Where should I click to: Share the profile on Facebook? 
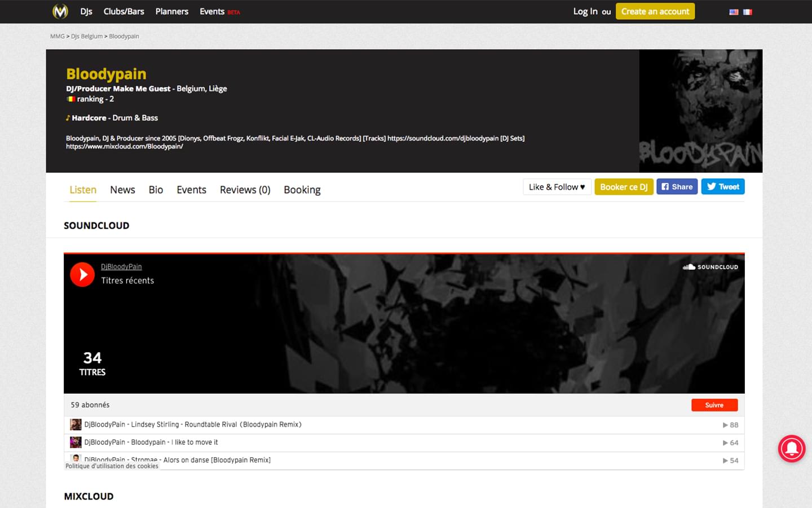tap(677, 187)
